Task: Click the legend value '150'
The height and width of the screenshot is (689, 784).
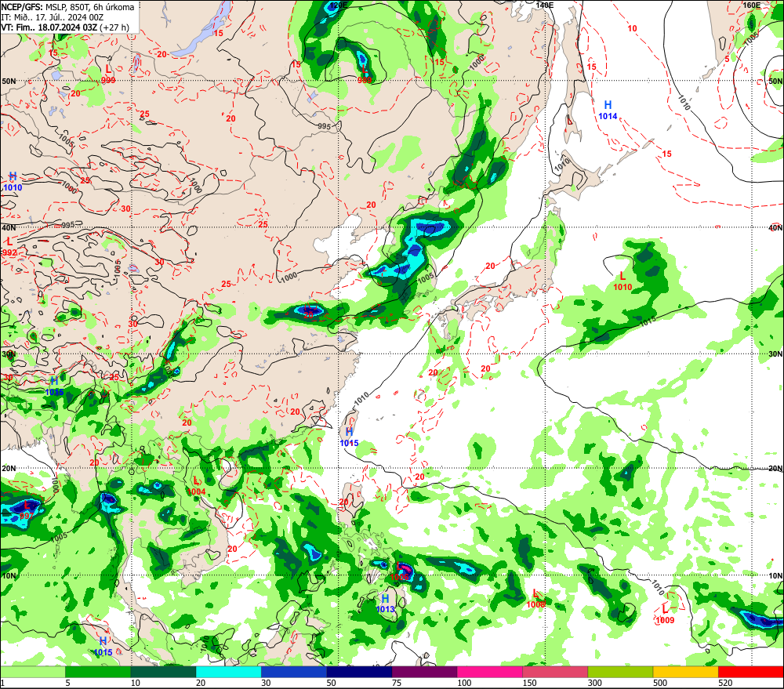Action: 529,683
